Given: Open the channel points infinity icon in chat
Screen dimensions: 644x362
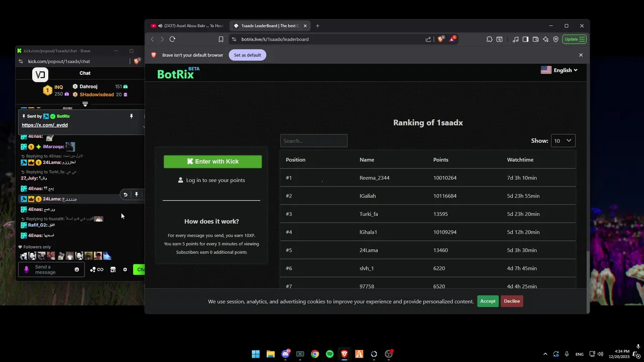Looking at the screenshot, I should pos(97,269).
